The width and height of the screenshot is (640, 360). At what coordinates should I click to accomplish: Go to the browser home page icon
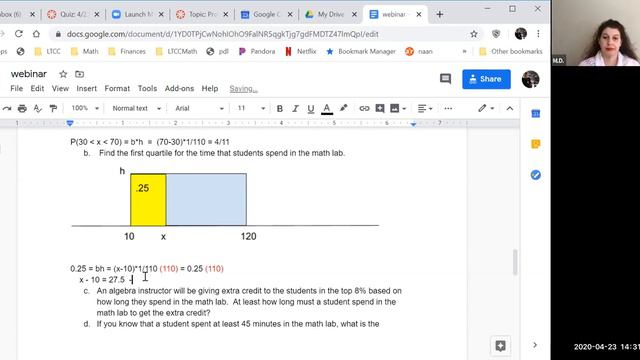[x=36, y=34]
